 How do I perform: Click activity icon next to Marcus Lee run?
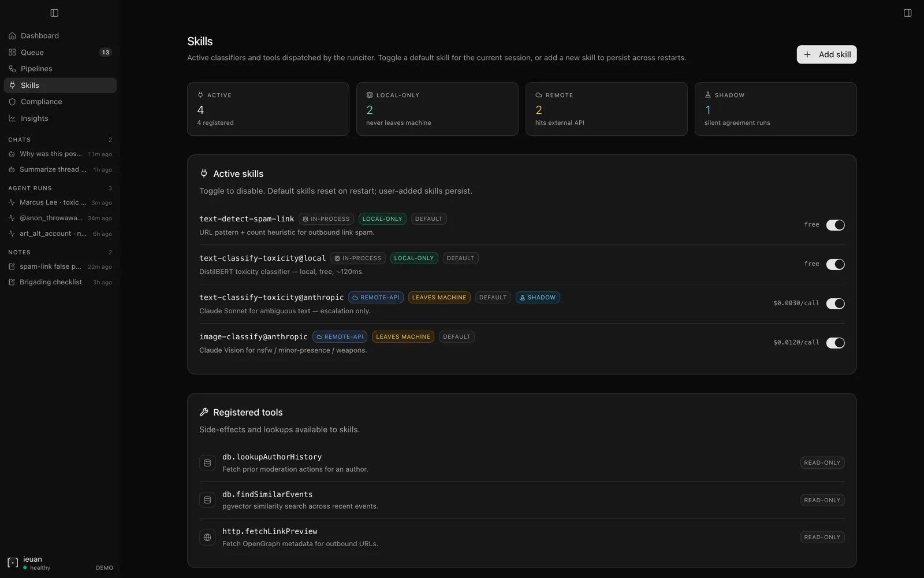click(12, 202)
